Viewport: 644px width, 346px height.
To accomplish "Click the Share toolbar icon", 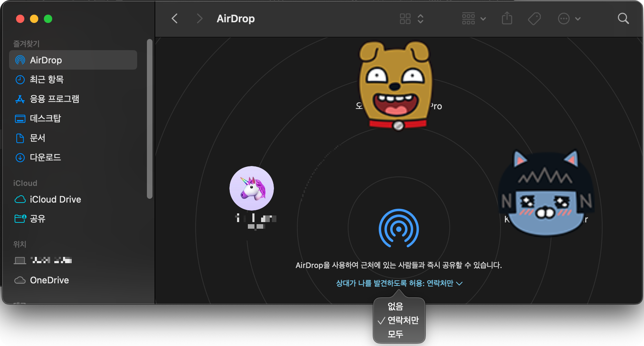I will coord(507,18).
